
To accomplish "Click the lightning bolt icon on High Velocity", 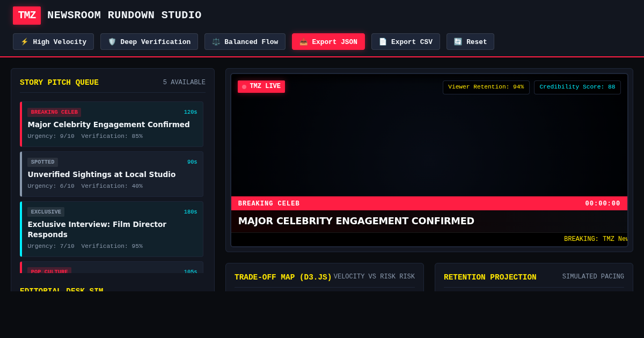I will click(x=25, y=42).
